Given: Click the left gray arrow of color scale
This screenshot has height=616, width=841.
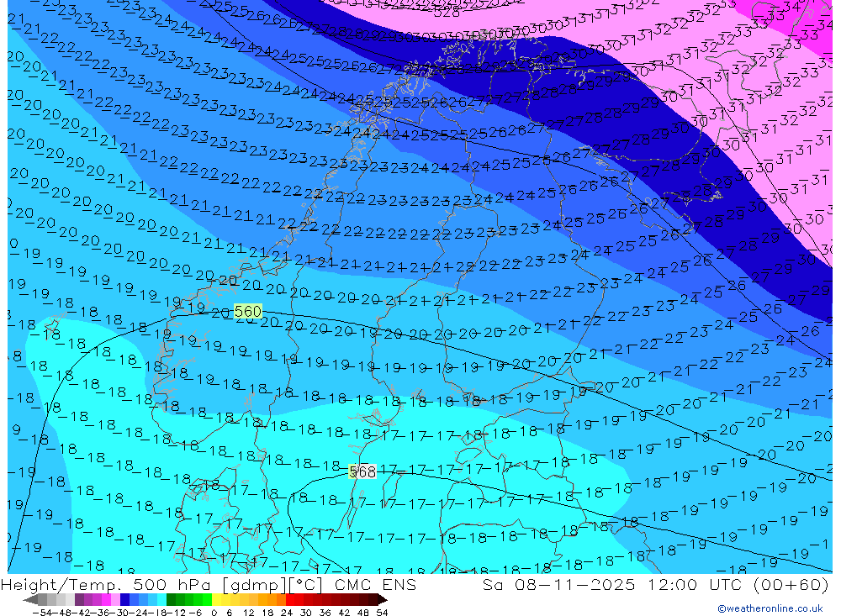Looking at the screenshot, I should point(30,600).
